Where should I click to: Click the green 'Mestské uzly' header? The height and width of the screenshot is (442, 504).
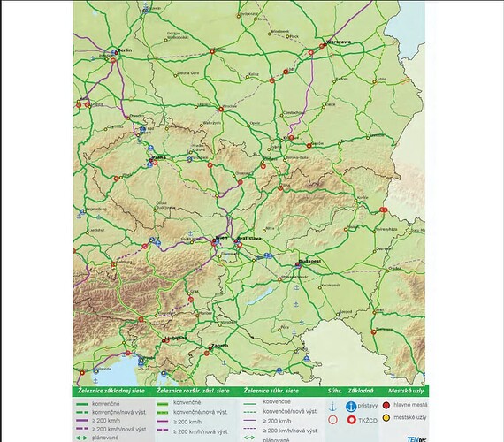406,391
